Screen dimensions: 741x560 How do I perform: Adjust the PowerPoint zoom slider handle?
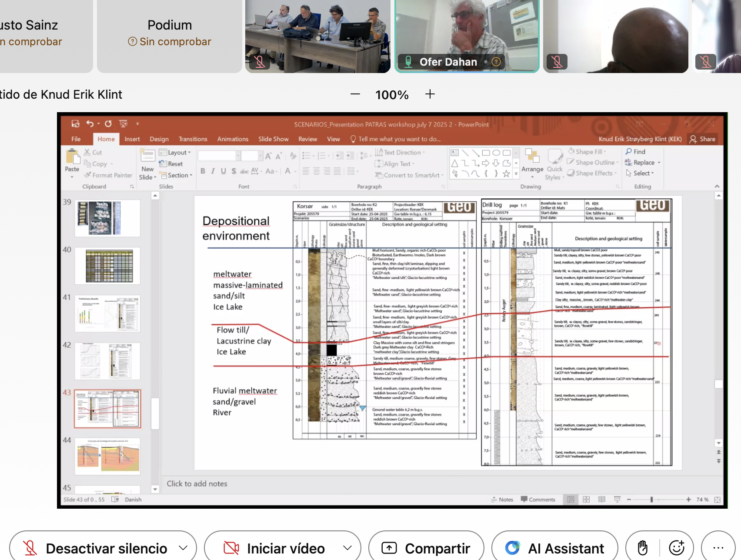click(651, 500)
